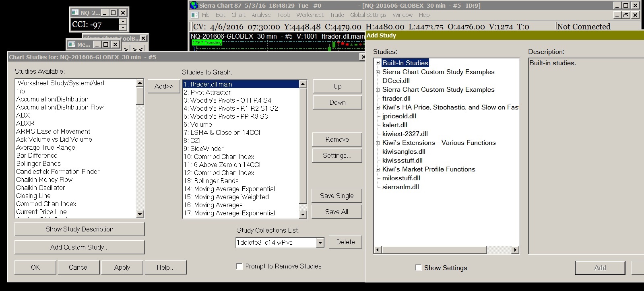
Task: Toggle Prompt to Remove Studies checkbox
Action: [x=239, y=266]
